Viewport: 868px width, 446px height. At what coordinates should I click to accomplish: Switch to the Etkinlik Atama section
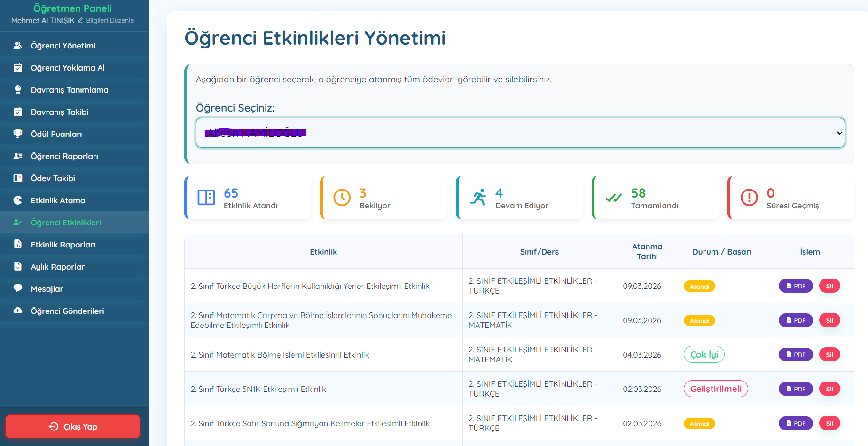click(x=57, y=200)
